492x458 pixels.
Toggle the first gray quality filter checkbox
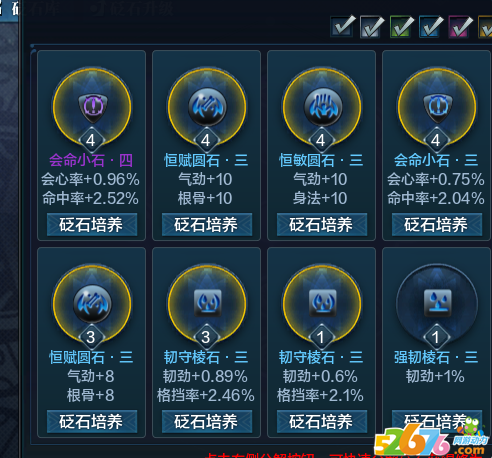pyautogui.click(x=342, y=26)
